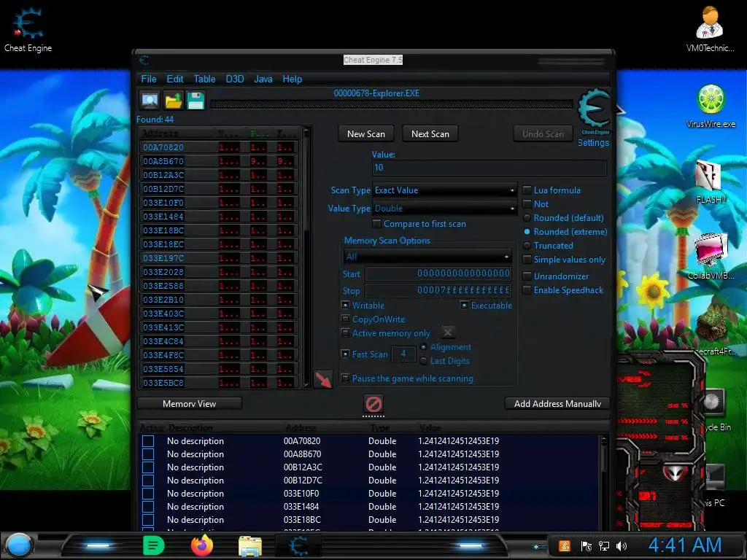Open the network tray icon
The height and width of the screenshot is (560, 747).
[604, 546]
